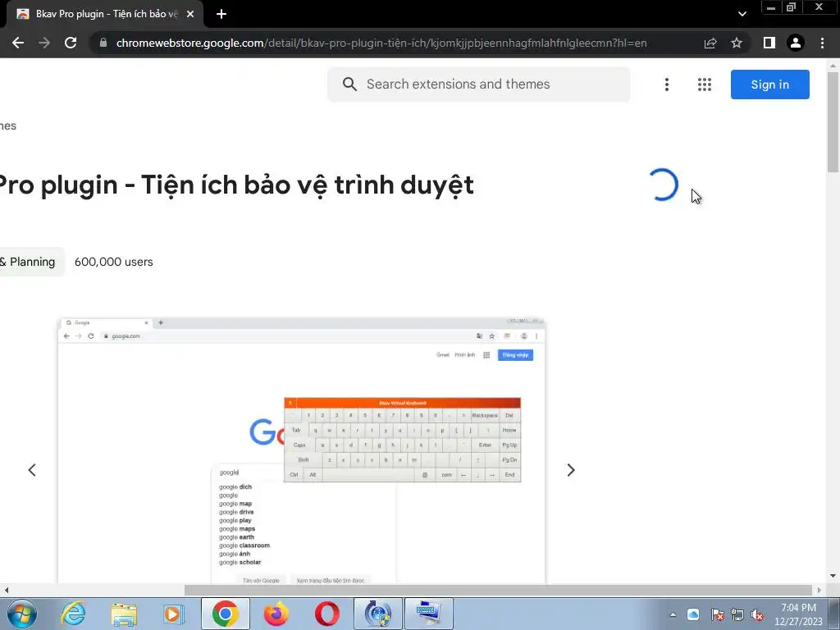Open the extension screenshot preview image
Viewport: 840px width, 630px height.
[302, 450]
